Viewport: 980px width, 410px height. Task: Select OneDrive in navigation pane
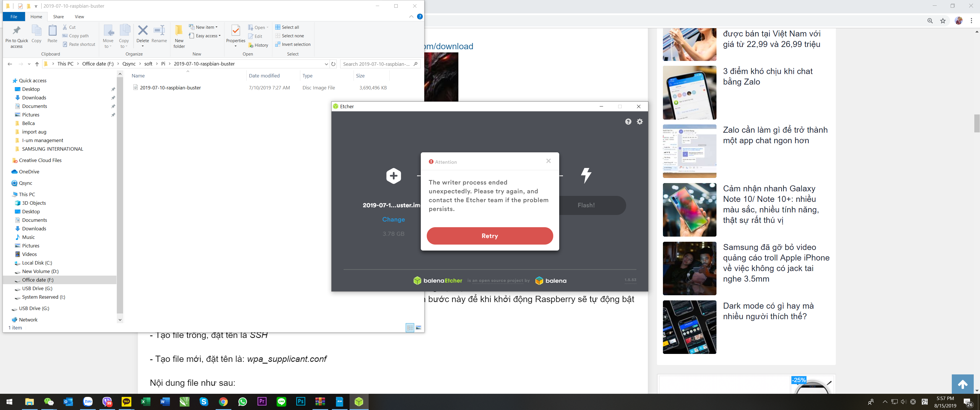tap(29, 172)
